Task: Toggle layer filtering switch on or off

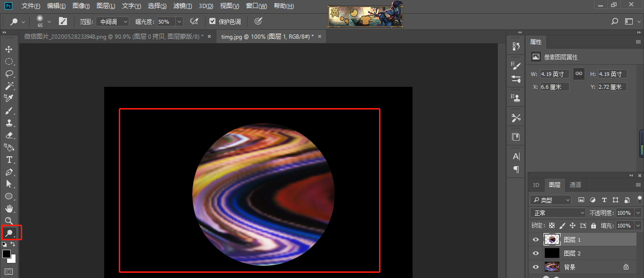Action: click(x=640, y=199)
